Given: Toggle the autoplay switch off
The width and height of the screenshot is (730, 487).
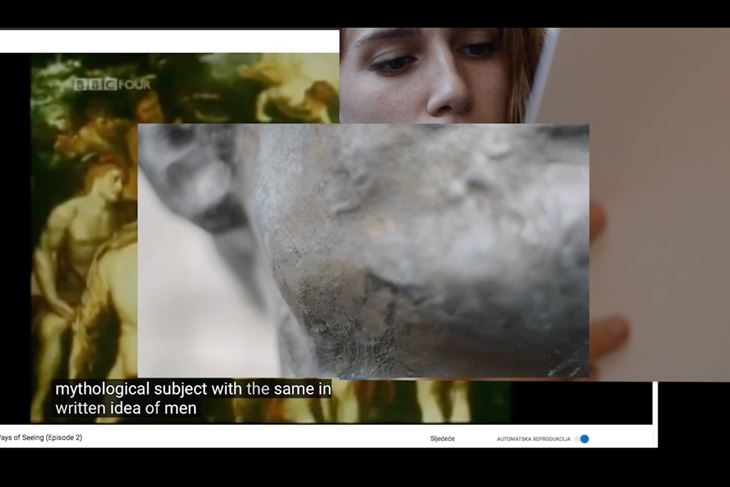Looking at the screenshot, I should click(583, 438).
